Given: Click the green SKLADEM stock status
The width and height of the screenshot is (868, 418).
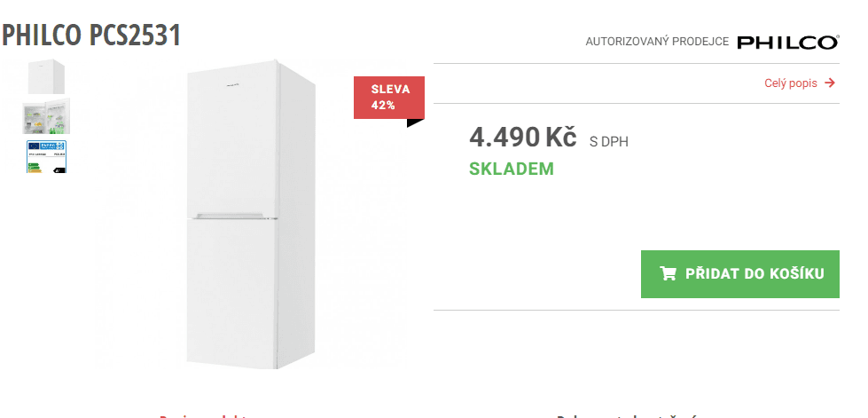Looking at the screenshot, I should [x=511, y=169].
